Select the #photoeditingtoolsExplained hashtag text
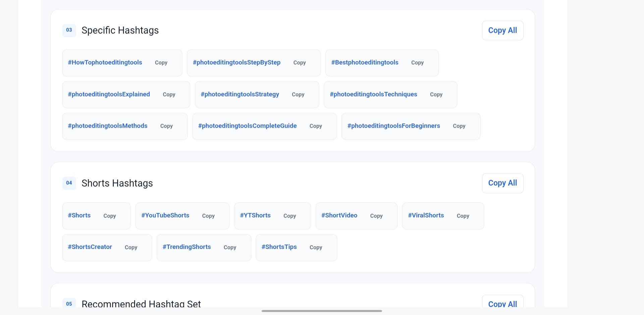This screenshot has width=644, height=315. tap(109, 94)
